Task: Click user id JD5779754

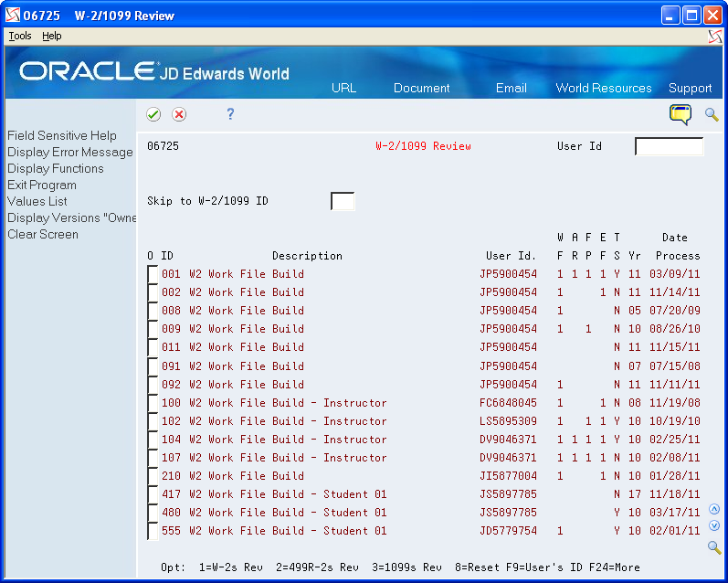Action: (x=509, y=531)
